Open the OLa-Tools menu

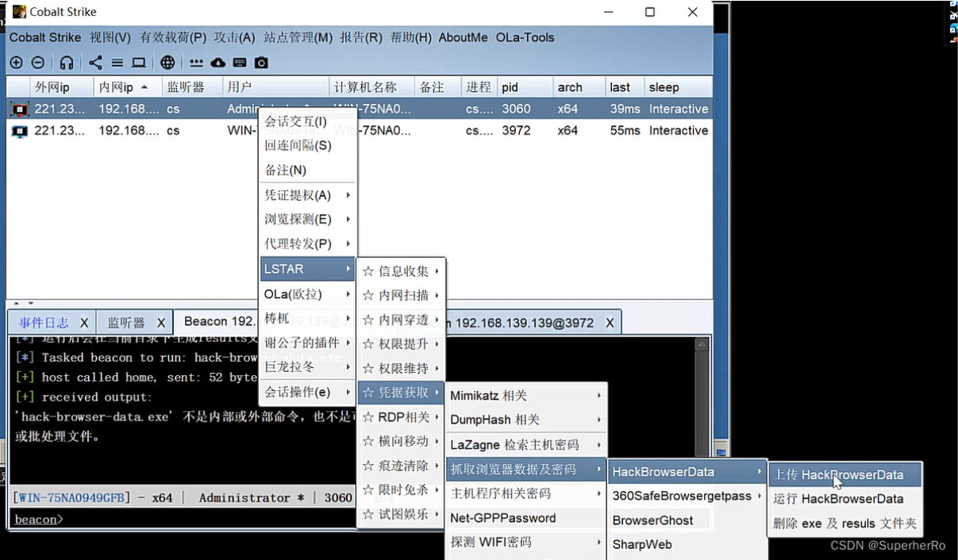coord(525,37)
